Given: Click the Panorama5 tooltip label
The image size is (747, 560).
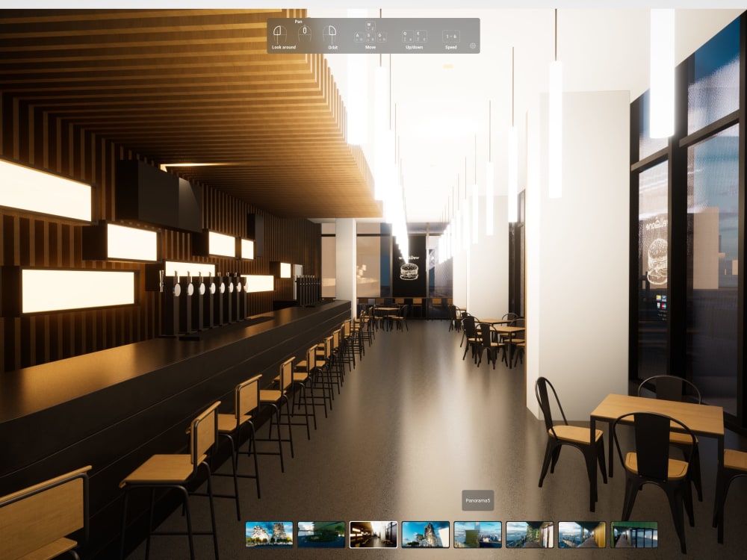Looking at the screenshot, I should [x=478, y=500].
